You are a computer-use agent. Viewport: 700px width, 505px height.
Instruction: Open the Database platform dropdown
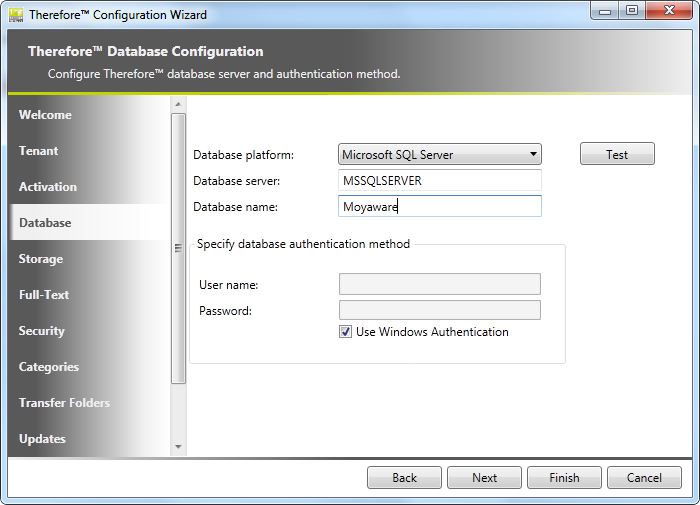pyautogui.click(x=440, y=154)
